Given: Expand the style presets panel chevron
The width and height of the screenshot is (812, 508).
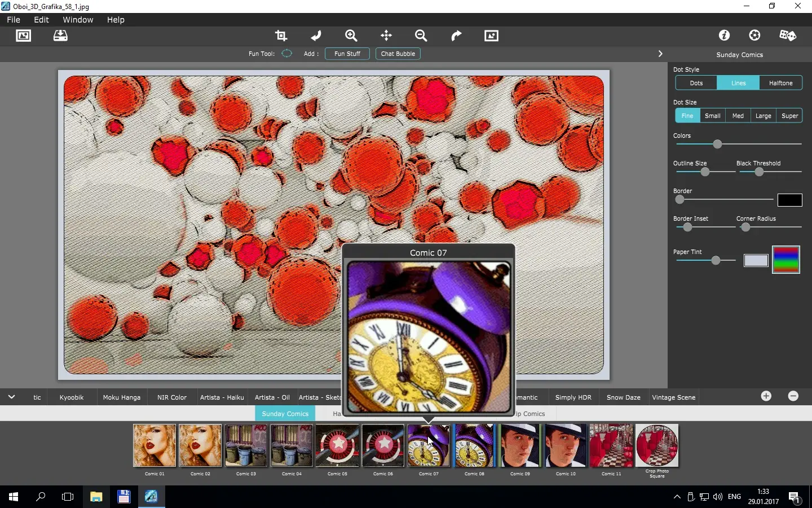Looking at the screenshot, I should (x=660, y=54).
